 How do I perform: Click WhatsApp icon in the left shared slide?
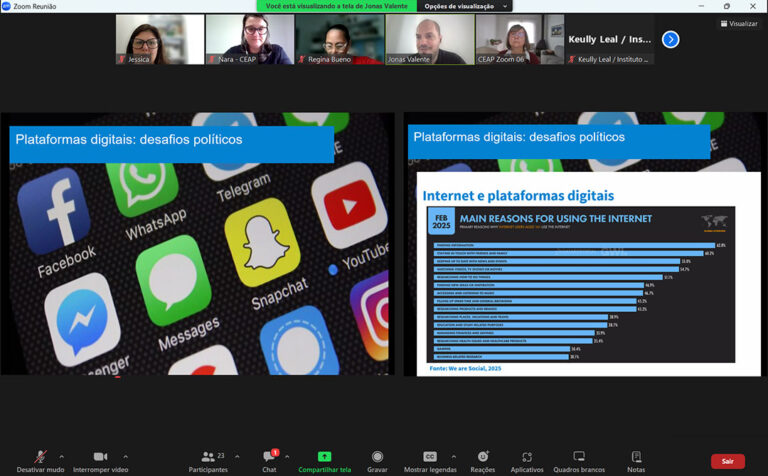pyautogui.click(x=142, y=189)
